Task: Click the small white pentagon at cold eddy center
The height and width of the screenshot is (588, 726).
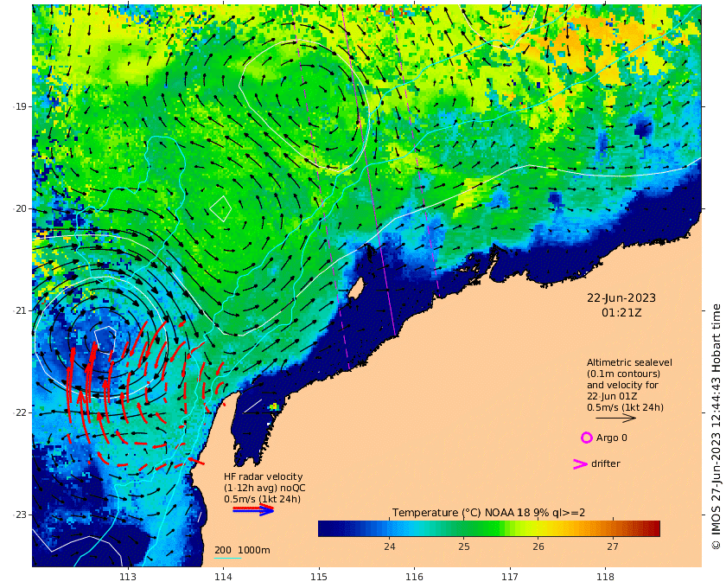Action: tap(105, 340)
